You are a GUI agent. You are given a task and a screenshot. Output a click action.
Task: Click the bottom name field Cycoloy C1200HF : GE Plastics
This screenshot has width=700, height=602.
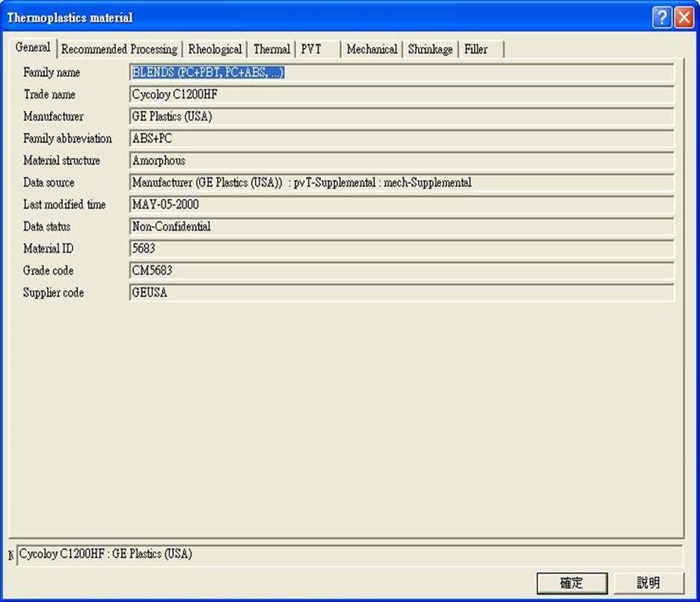(x=349, y=555)
